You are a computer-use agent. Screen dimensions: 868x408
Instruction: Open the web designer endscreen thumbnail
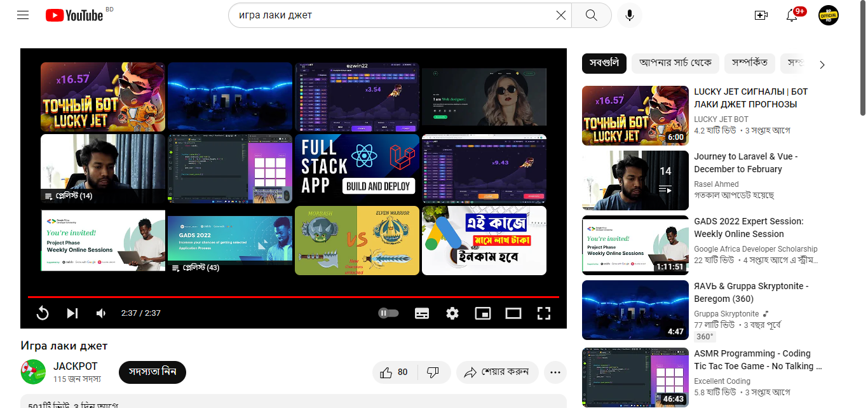[484, 97]
